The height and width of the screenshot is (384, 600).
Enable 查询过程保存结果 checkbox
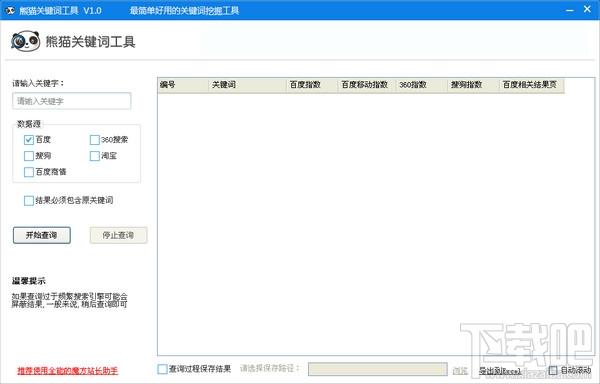[162, 369]
